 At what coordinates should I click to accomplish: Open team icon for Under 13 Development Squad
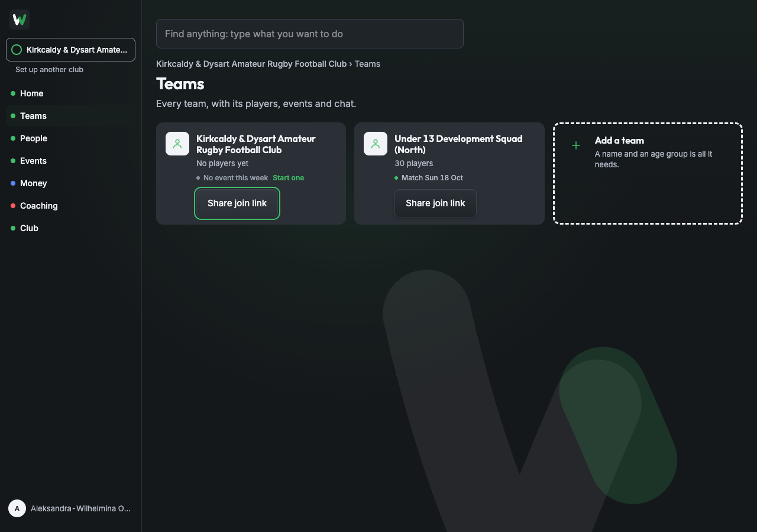click(x=376, y=144)
